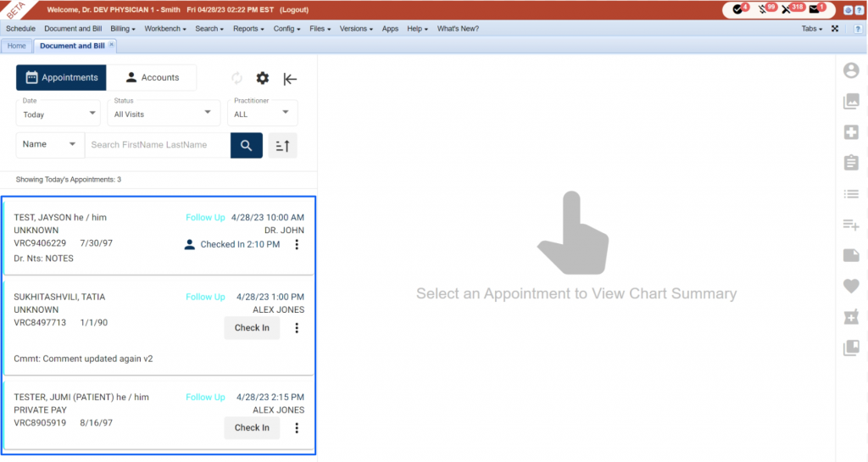Click the Logout link in header
868x462 pixels.
294,9
